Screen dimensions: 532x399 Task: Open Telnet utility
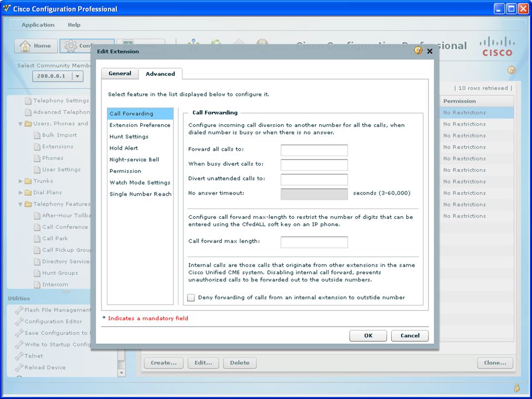tap(29, 356)
